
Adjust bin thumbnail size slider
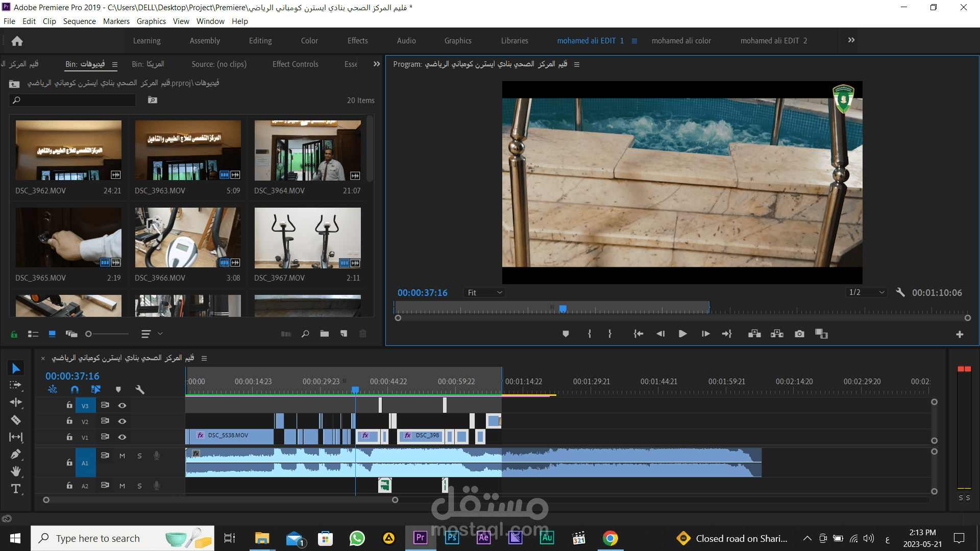pyautogui.click(x=88, y=334)
